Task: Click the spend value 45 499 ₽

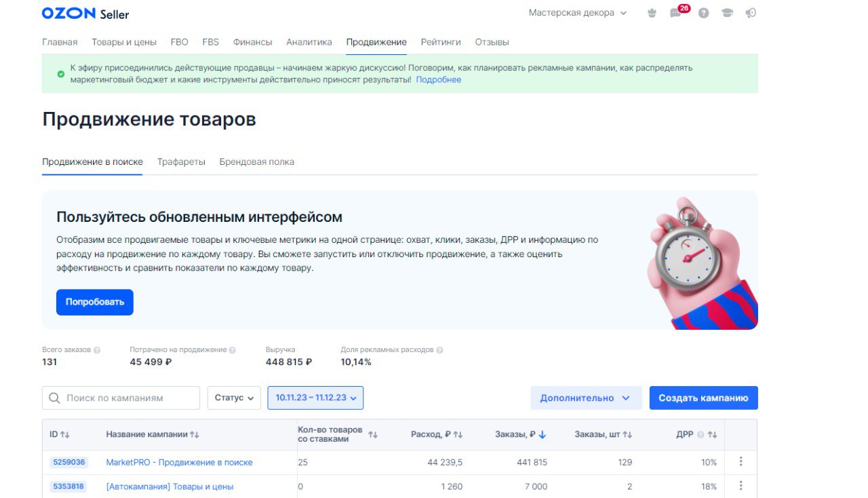Action: (151, 362)
